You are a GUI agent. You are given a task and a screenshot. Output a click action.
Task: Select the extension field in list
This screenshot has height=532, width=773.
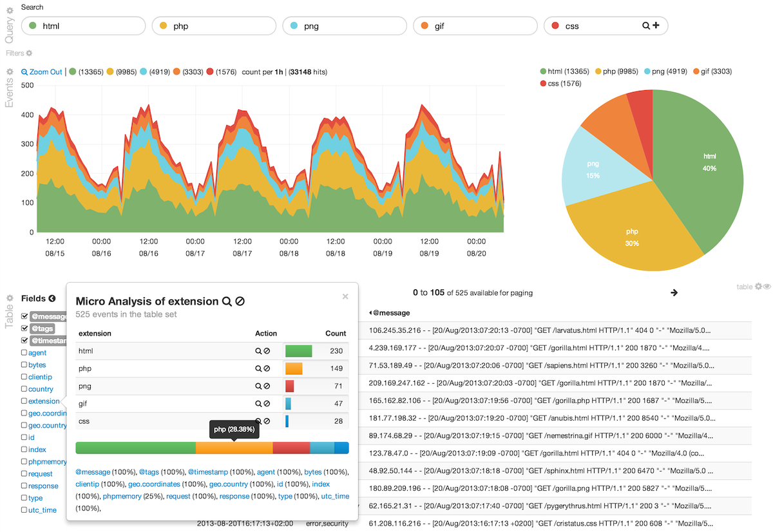tap(44, 401)
